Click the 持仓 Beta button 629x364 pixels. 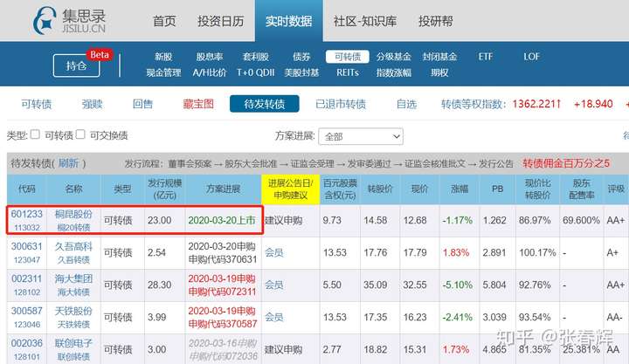[77, 65]
